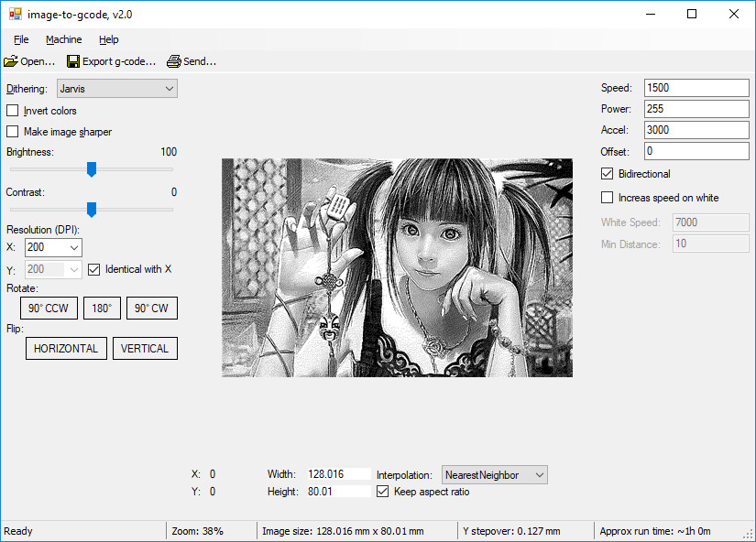Viewport: 756px width, 542px height.
Task: Click the Image size status text
Action: pyautogui.click(x=343, y=531)
